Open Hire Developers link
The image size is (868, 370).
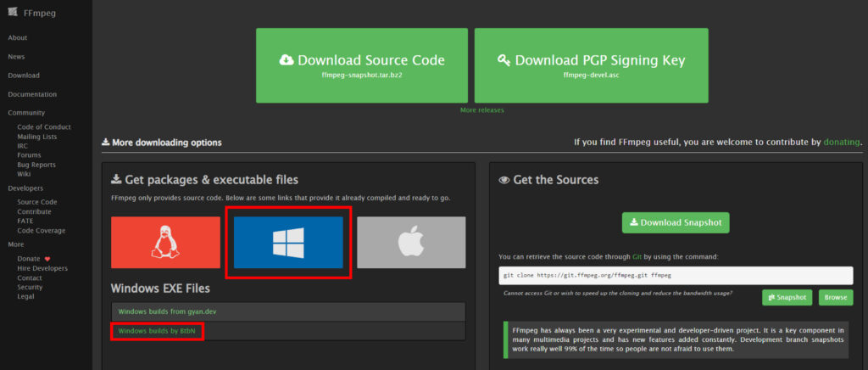pyautogui.click(x=42, y=268)
